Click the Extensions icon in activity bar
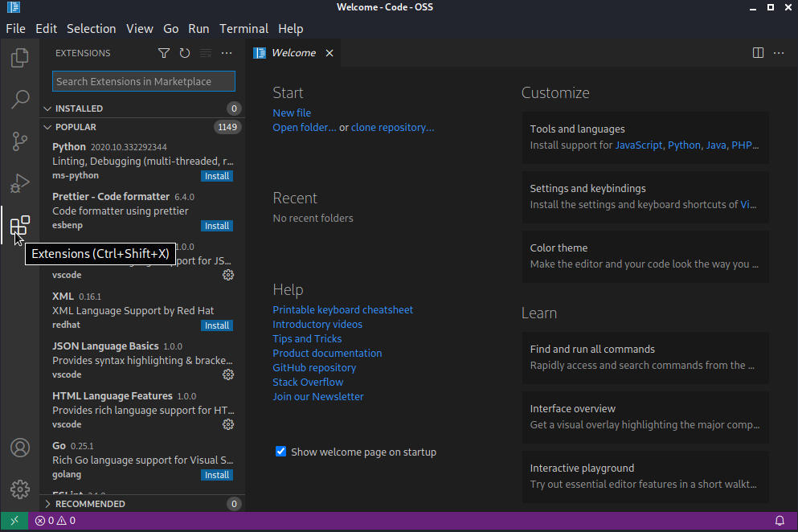 point(20,225)
